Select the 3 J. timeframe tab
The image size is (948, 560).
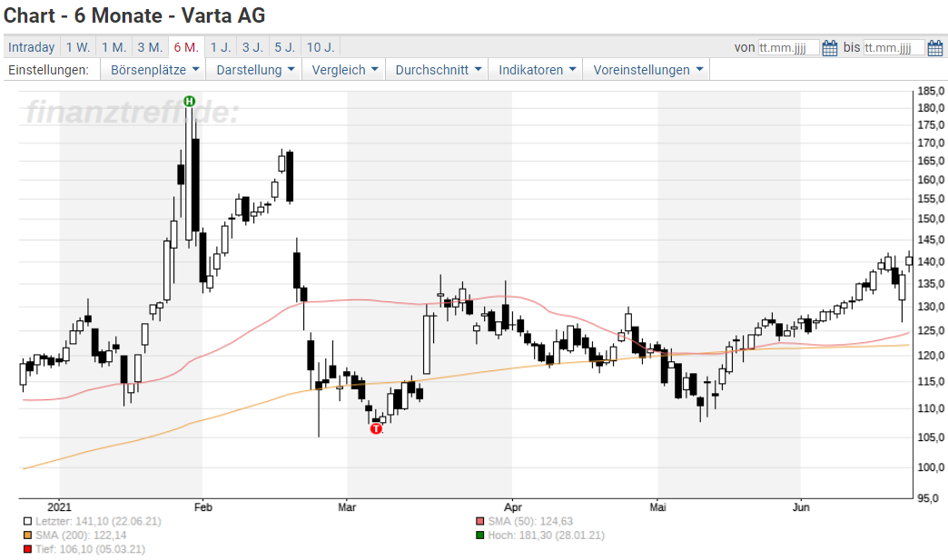point(252,47)
